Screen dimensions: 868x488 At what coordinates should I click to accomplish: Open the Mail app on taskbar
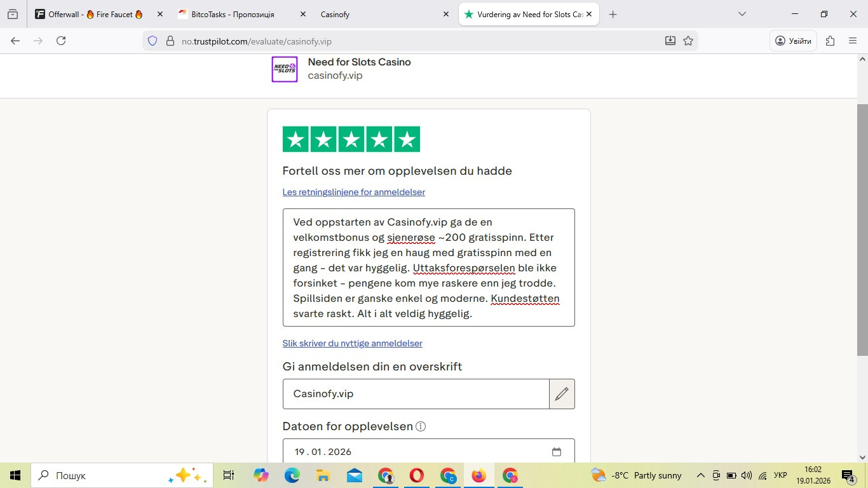(x=354, y=475)
